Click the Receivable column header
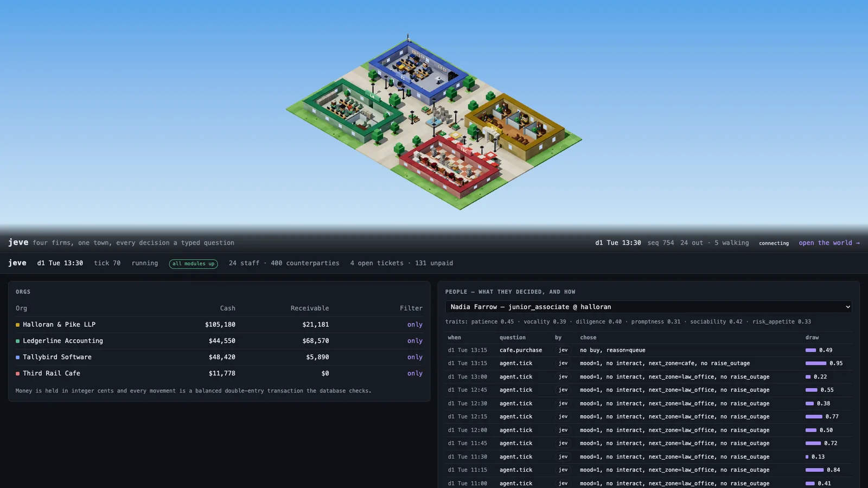 coord(310,309)
